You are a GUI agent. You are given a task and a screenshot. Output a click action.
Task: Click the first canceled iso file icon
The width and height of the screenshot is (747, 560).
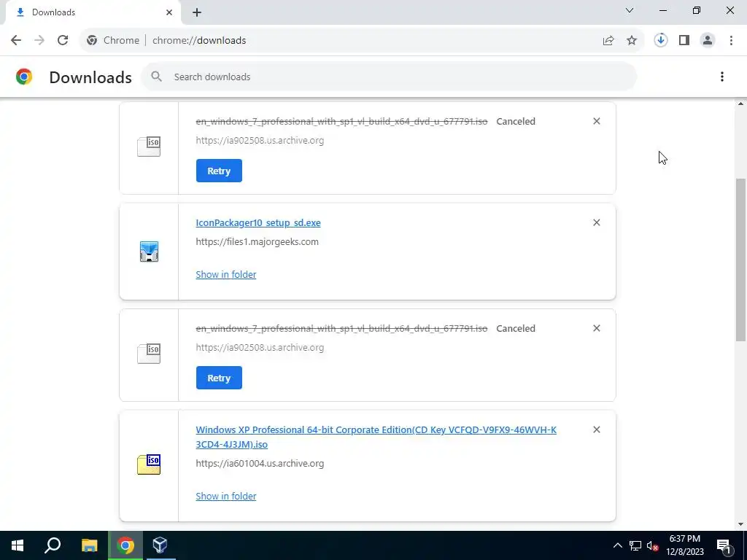point(149,146)
